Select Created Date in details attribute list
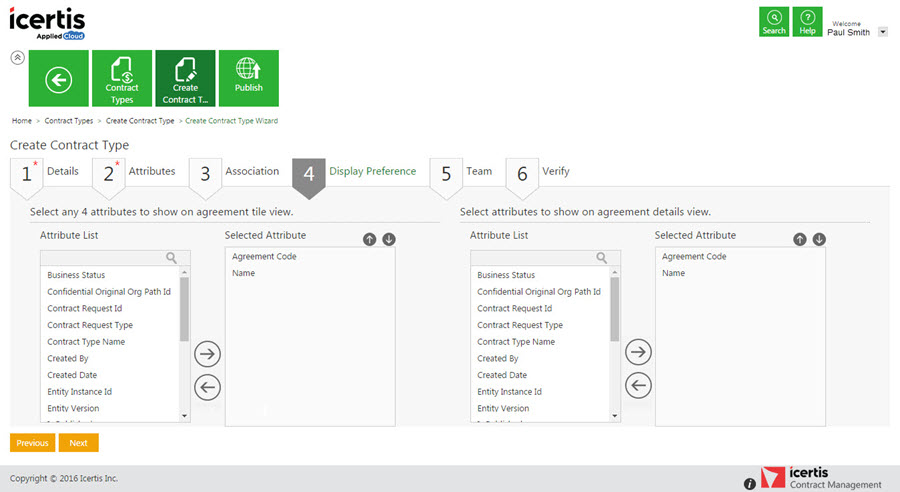 tap(500, 375)
